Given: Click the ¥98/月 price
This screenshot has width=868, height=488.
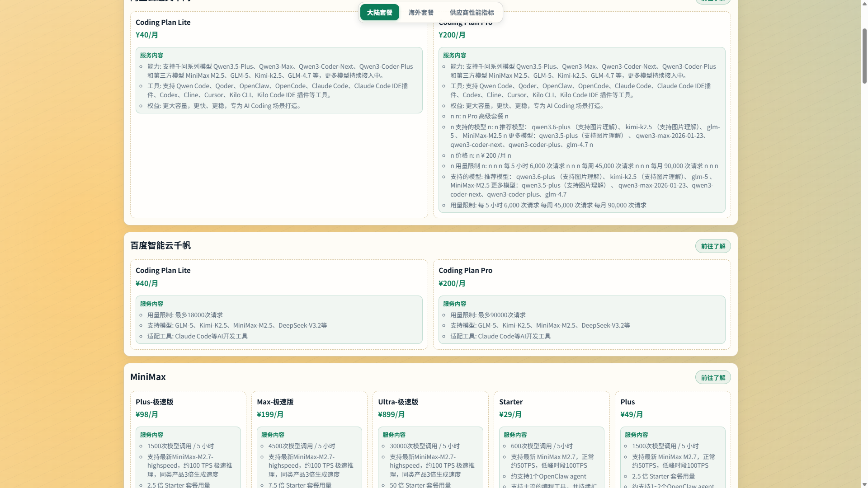Looking at the screenshot, I should pyautogui.click(x=147, y=414).
